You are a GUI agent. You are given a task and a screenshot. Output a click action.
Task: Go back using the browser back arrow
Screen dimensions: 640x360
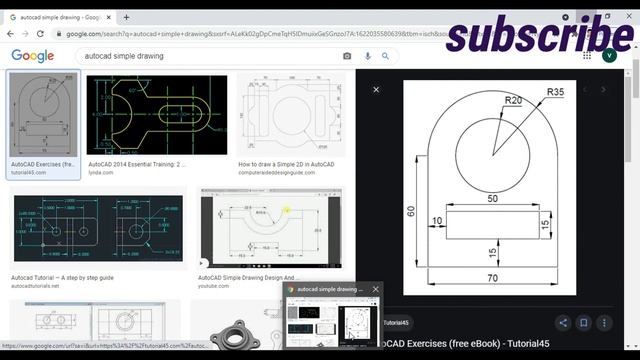point(10,34)
